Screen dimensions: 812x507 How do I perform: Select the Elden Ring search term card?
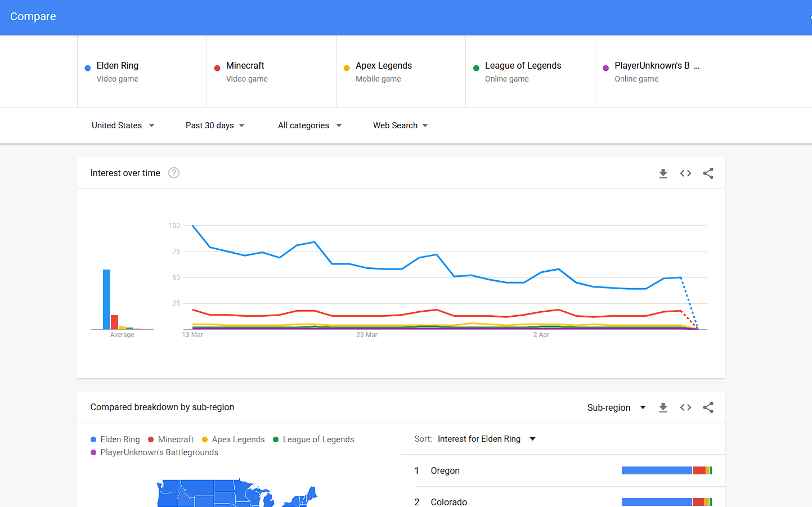tap(142, 71)
